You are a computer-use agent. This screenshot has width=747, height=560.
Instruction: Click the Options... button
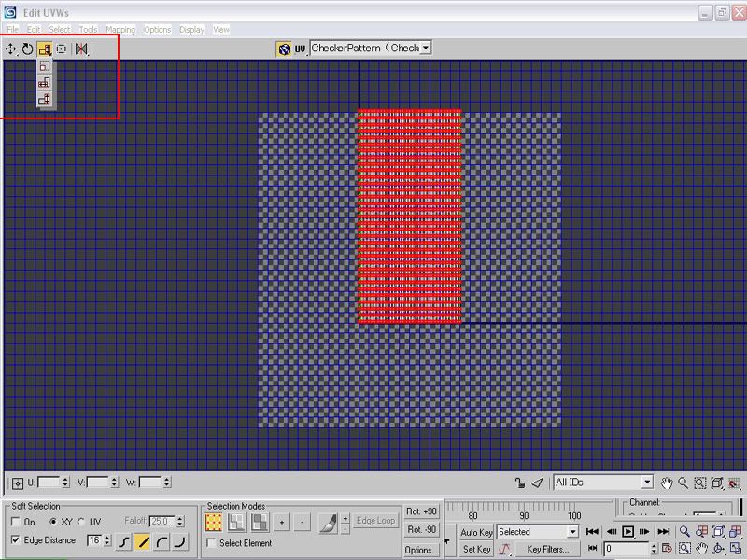(x=422, y=550)
